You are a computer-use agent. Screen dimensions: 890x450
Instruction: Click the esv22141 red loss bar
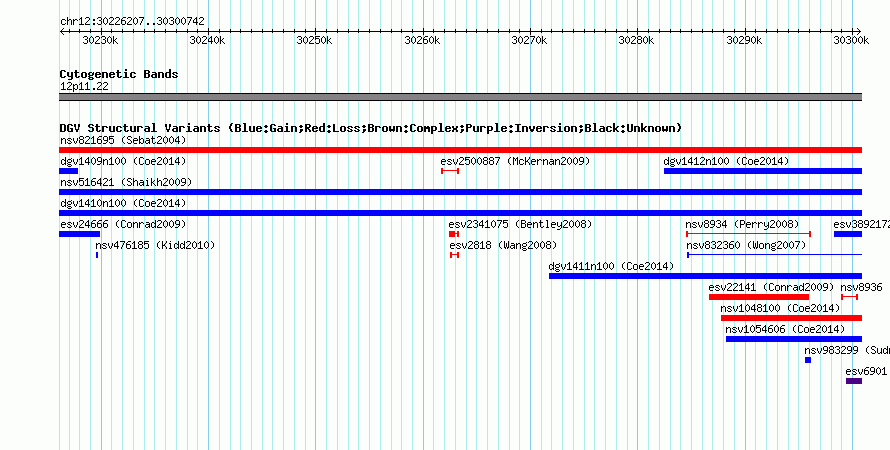(759, 297)
